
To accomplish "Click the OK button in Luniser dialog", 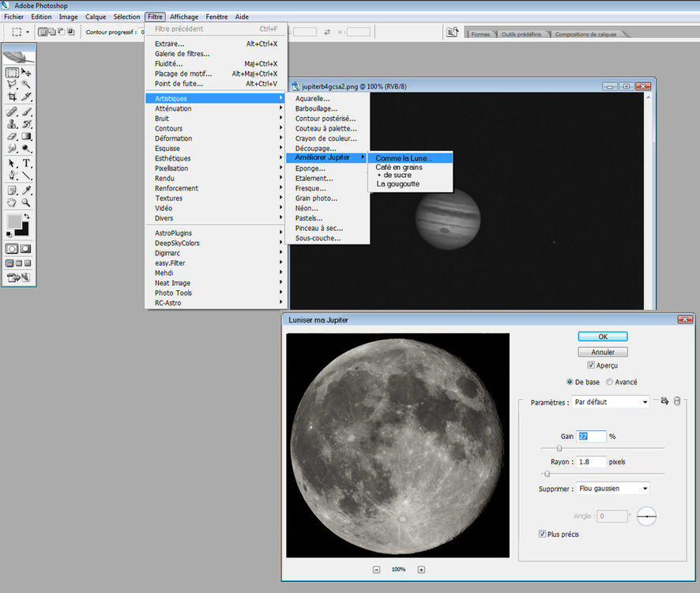I will tap(603, 336).
